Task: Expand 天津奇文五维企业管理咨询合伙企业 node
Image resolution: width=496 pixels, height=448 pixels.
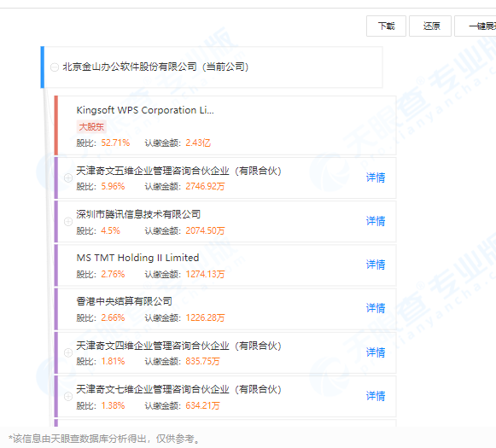Action: tap(68, 178)
